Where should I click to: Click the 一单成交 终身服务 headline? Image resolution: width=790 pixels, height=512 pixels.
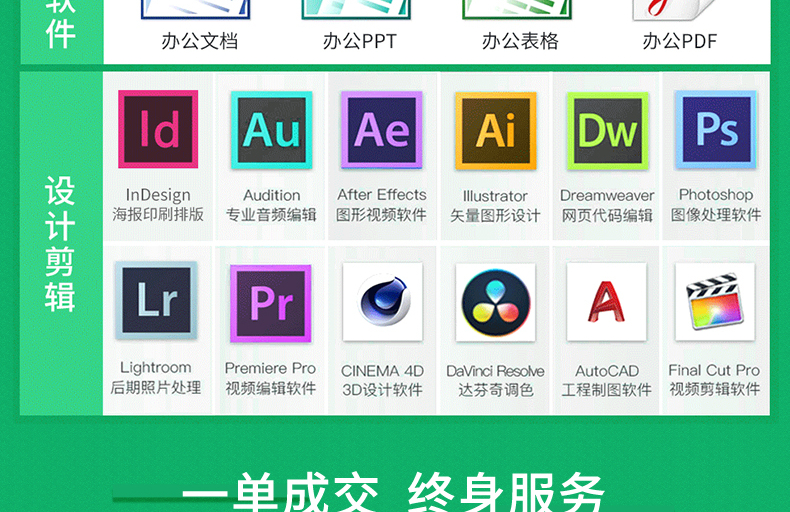[x=393, y=492]
